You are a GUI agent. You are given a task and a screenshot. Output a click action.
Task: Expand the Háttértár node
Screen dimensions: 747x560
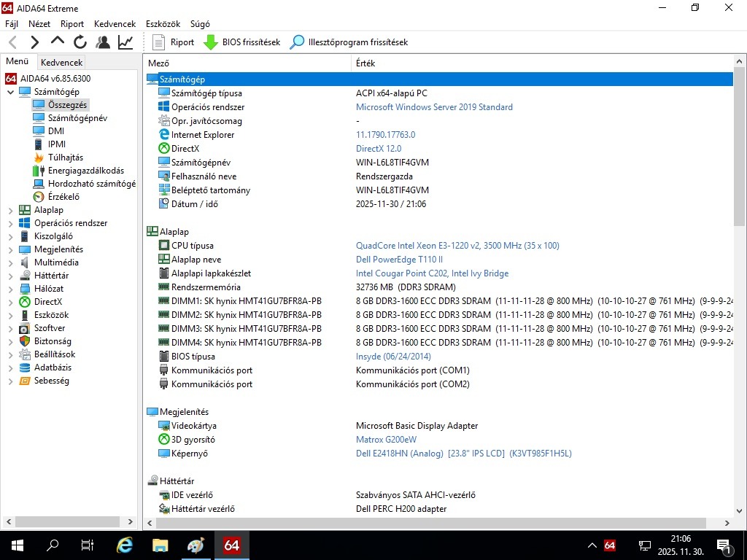10,276
